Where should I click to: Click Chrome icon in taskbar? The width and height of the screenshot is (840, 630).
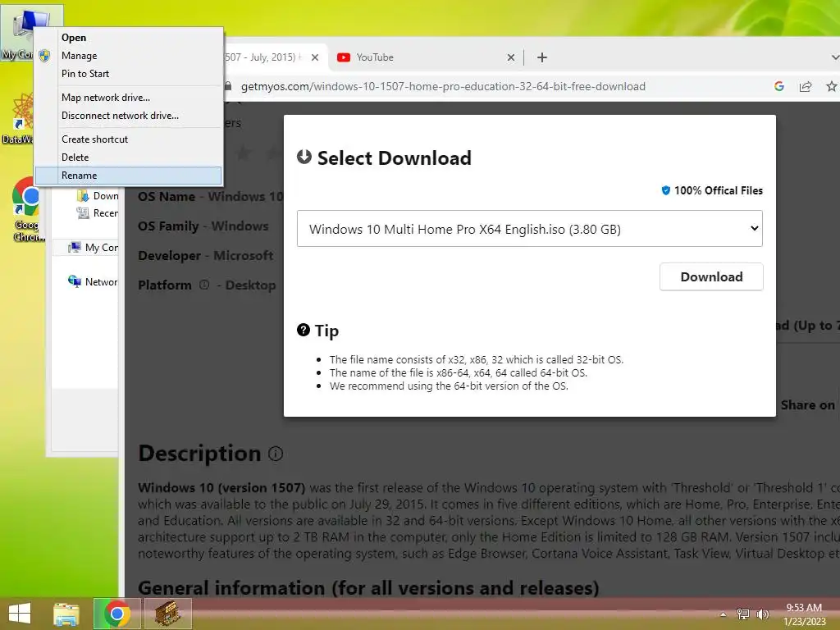click(116, 614)
